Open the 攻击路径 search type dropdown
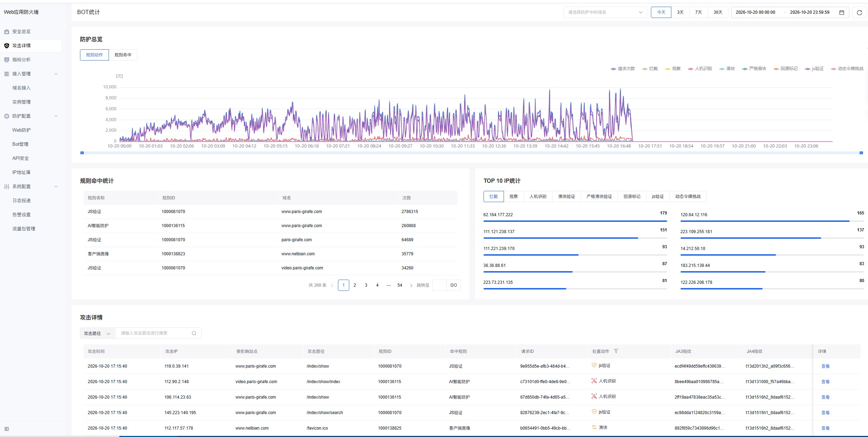868x437 pixels. click(98, 333)
